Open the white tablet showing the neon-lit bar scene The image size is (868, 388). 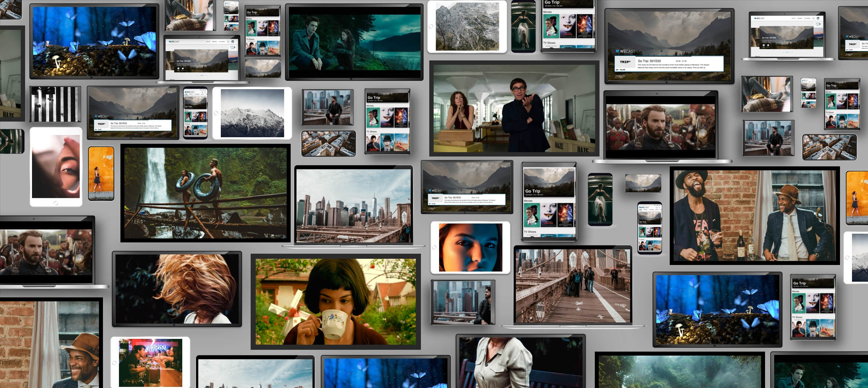tap(150, 363)
